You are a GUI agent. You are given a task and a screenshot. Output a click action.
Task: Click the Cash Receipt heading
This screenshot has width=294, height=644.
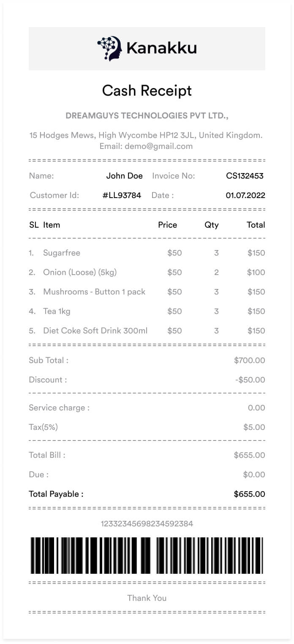(x=147, y=91)
